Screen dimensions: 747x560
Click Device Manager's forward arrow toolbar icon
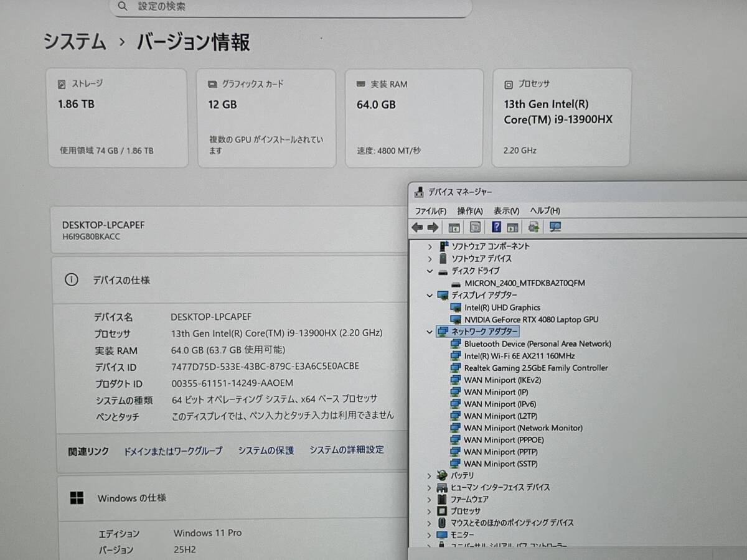point(433,227)
